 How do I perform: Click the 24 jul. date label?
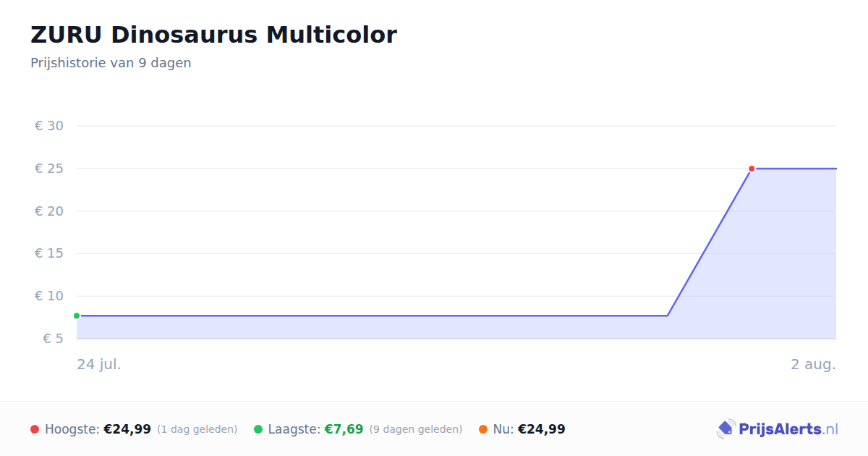(x=99, y=364)
